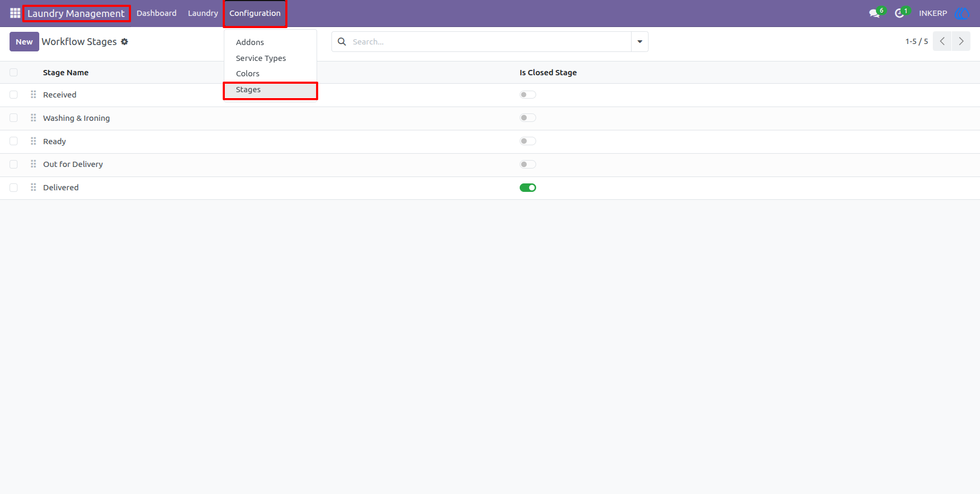Image resolution: width=980 pixels, height=494 pixels.
Task: Open the conversations messages icon
Action: pyautogui.click(x=875, y=13)
